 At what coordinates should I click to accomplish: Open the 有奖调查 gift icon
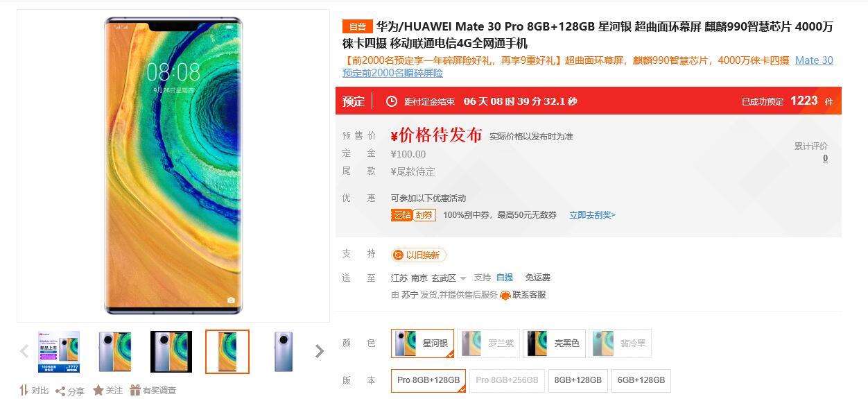(x=135, y=391)
